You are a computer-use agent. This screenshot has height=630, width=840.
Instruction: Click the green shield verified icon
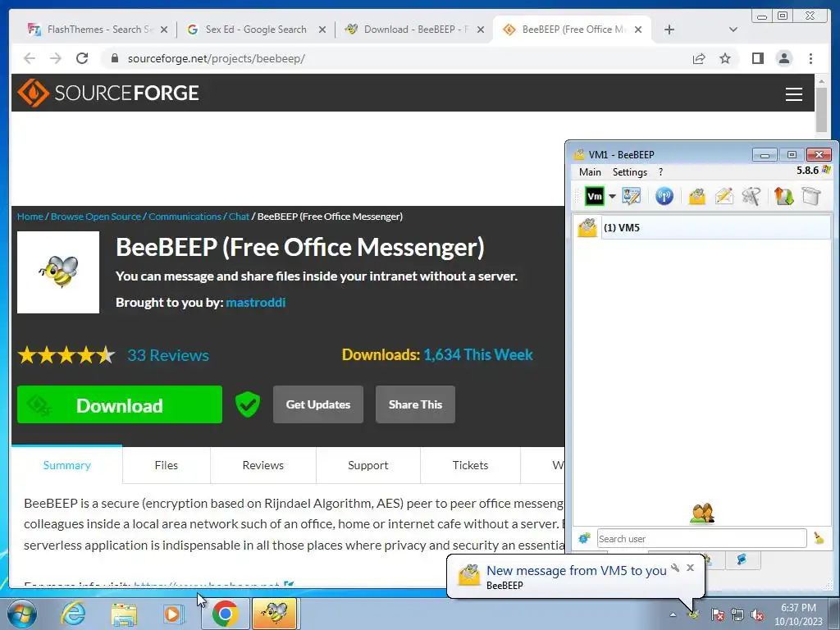248,404
